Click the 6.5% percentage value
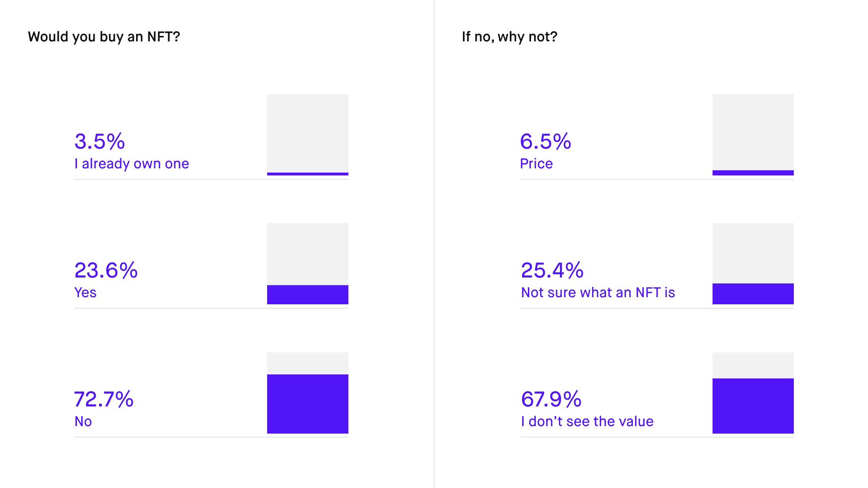Viewport: 868px width, 488px height. [x=545, y=141]
